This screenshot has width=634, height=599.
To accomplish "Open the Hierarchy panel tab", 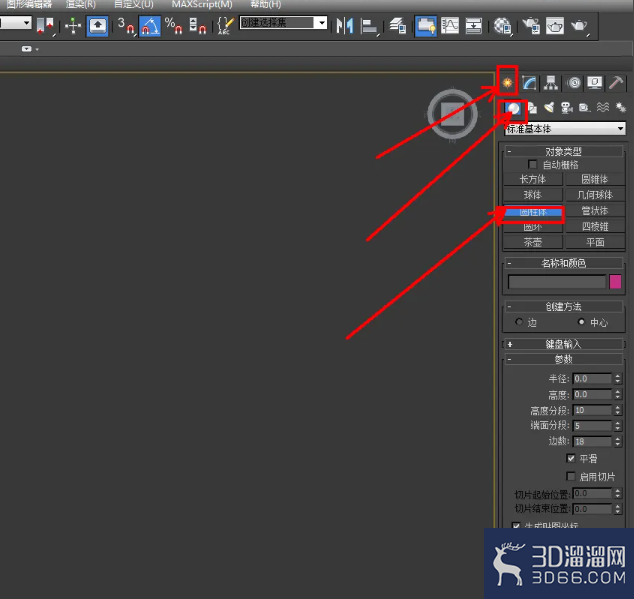I will (x=551, y=83).
